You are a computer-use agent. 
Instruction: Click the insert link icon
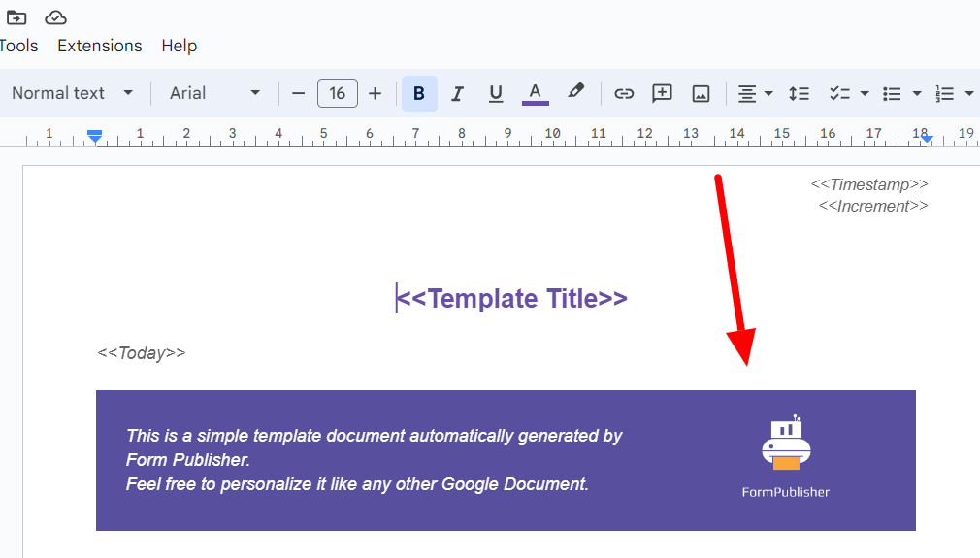624,94
